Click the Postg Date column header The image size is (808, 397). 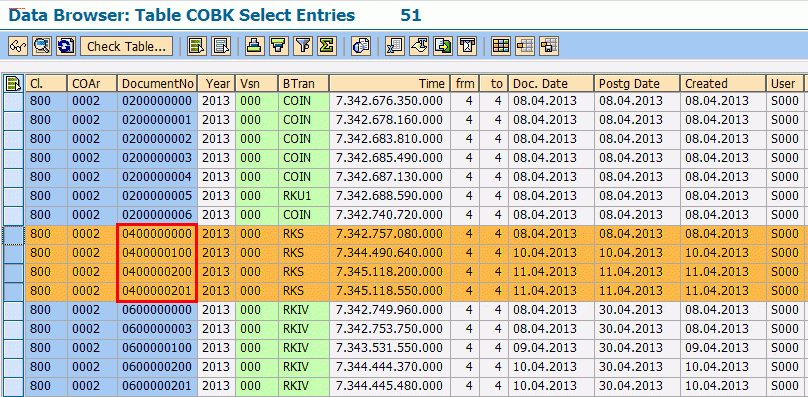tap(637, 84)
